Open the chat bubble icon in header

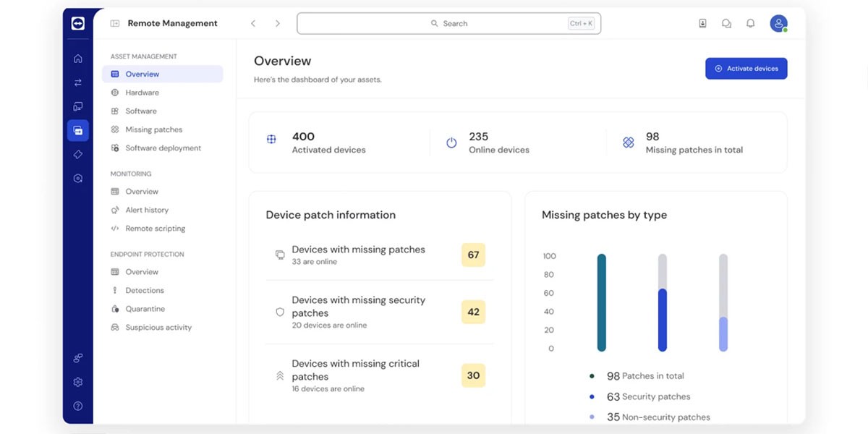point(726,23)
